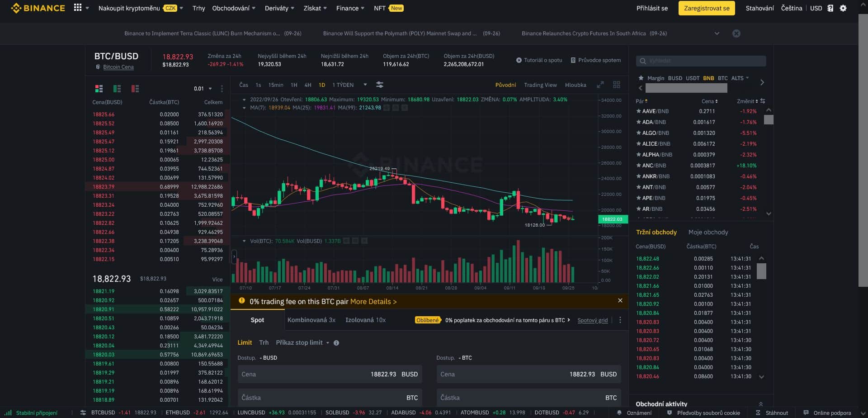Open the Spotový grid link
Image resolution: width=868 pixels, height=418 pixels.
click(593, 320)
